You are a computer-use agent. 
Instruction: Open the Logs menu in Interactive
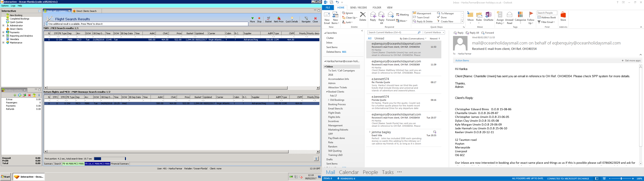(x=13, y=6)
